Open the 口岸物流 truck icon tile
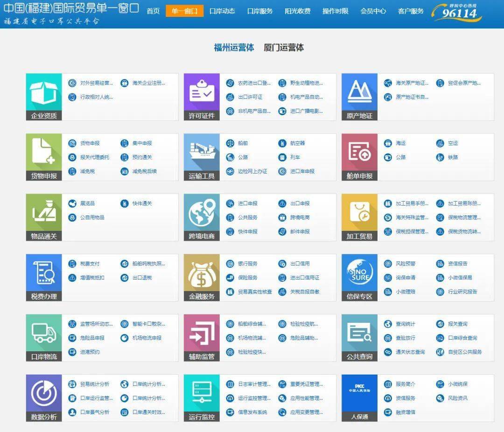This screenshot has width=504, height=432. pos(44,338)
